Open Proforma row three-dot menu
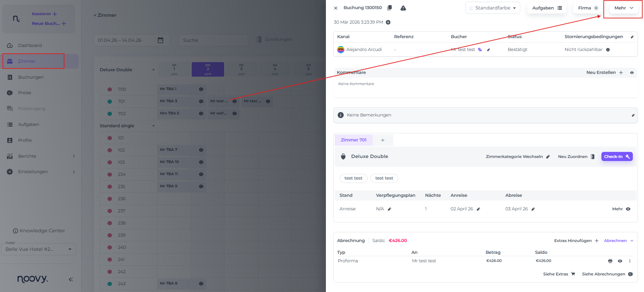 click(629, 261)
